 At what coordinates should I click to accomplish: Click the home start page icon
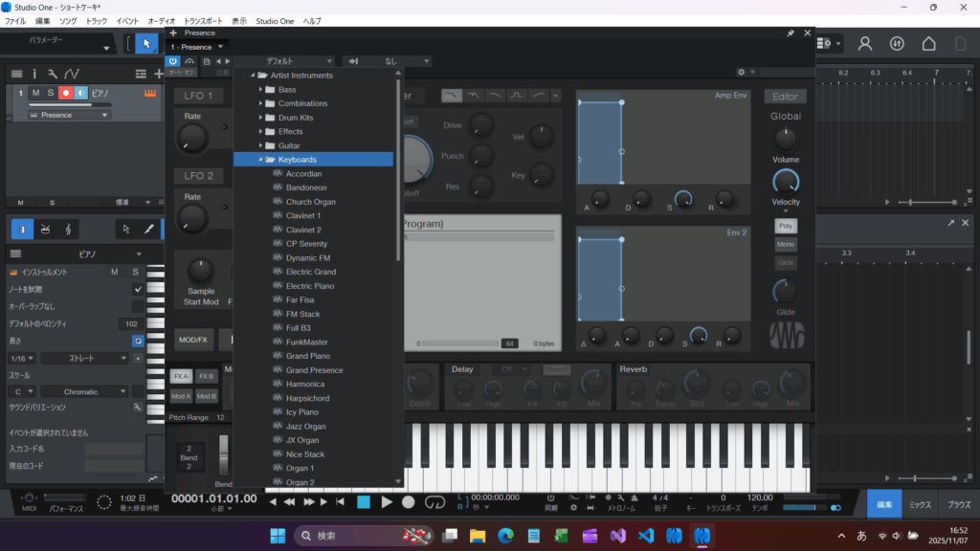[x=928, y=44]
